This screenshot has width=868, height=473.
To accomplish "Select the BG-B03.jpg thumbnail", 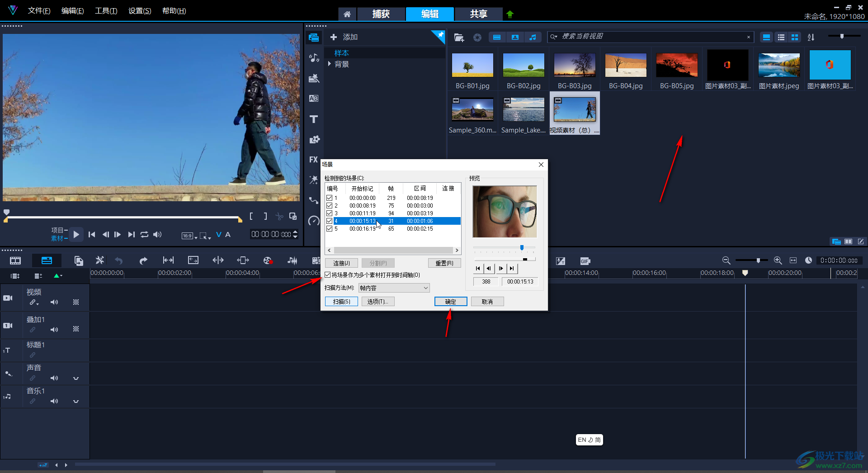I will (575, 65).
